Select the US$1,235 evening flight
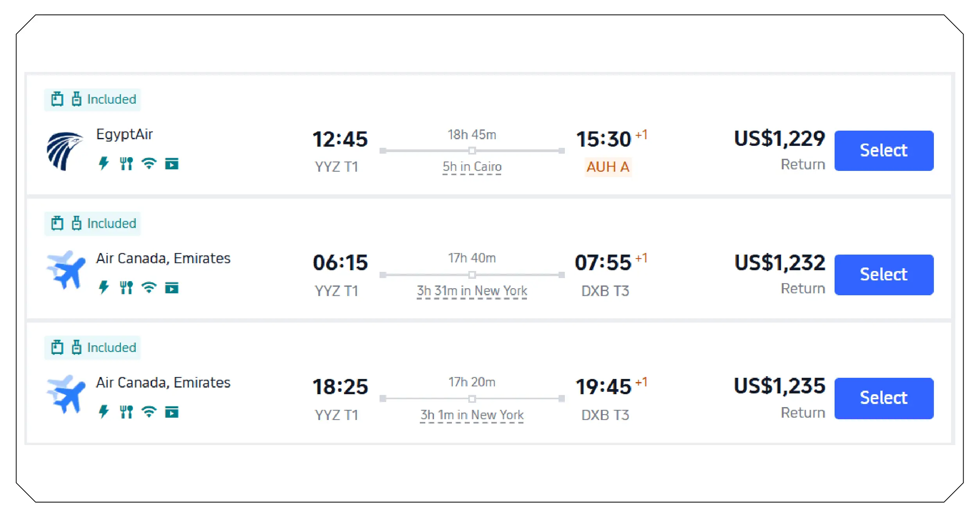Screen dimensions: 980x517 click(x=884, y=398)
